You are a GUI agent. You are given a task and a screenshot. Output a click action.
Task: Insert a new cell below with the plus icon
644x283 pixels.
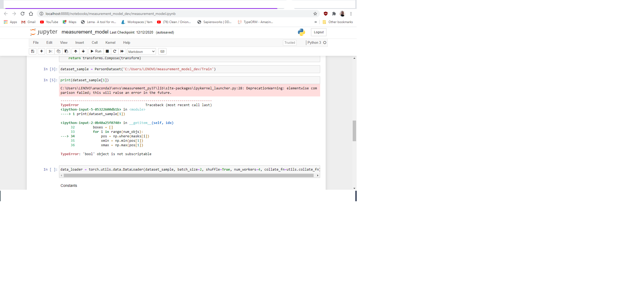(41, 51)
